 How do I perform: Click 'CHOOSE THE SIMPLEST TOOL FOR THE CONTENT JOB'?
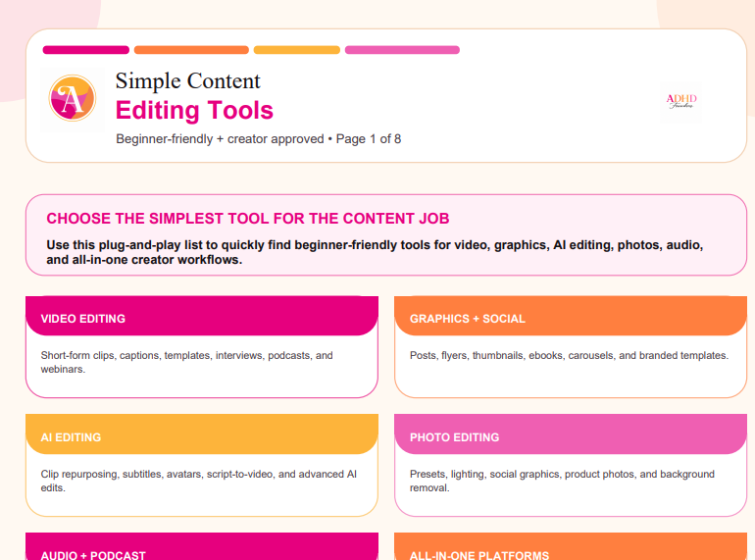point(247,219)
